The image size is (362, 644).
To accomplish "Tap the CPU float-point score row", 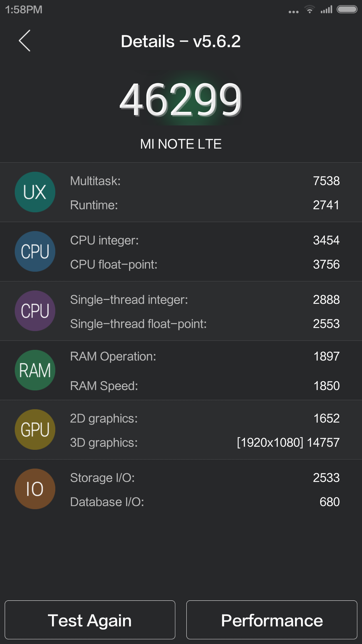I will [204, 265].
